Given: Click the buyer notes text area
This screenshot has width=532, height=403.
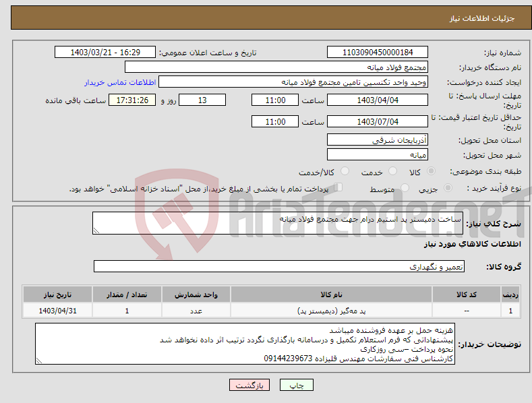Looking at the screenshot, I should pyautogui.click(x=245, y=344).
